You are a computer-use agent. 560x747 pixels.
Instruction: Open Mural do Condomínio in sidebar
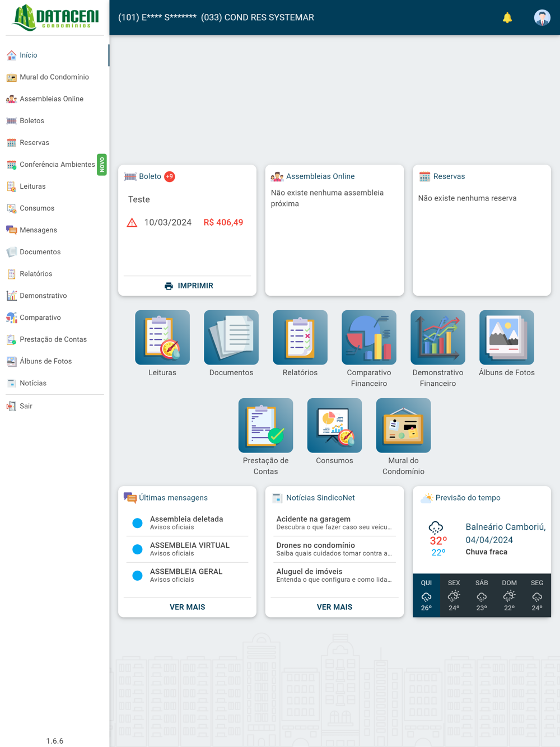[x=54, y=77]
